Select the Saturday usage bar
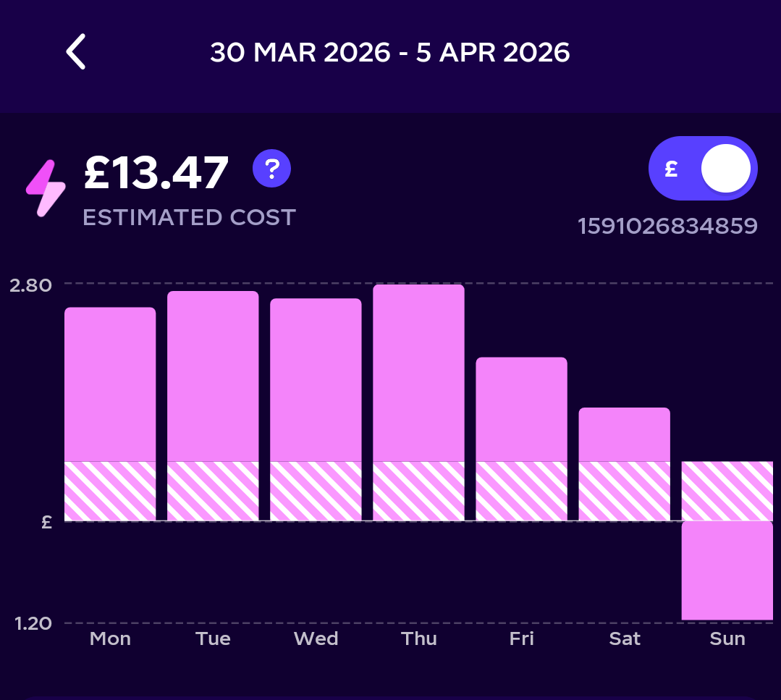This screenshot has height=700, width=781. click(x=624, y=434)
